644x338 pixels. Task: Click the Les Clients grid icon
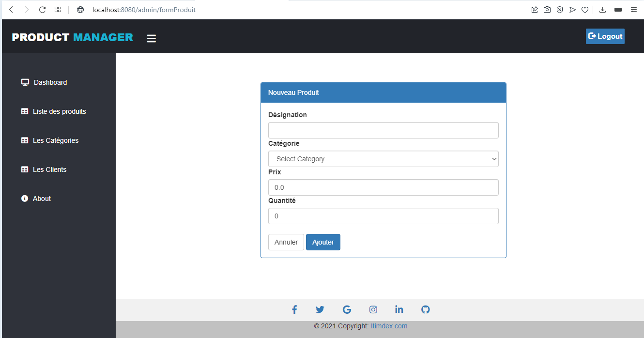25,169
